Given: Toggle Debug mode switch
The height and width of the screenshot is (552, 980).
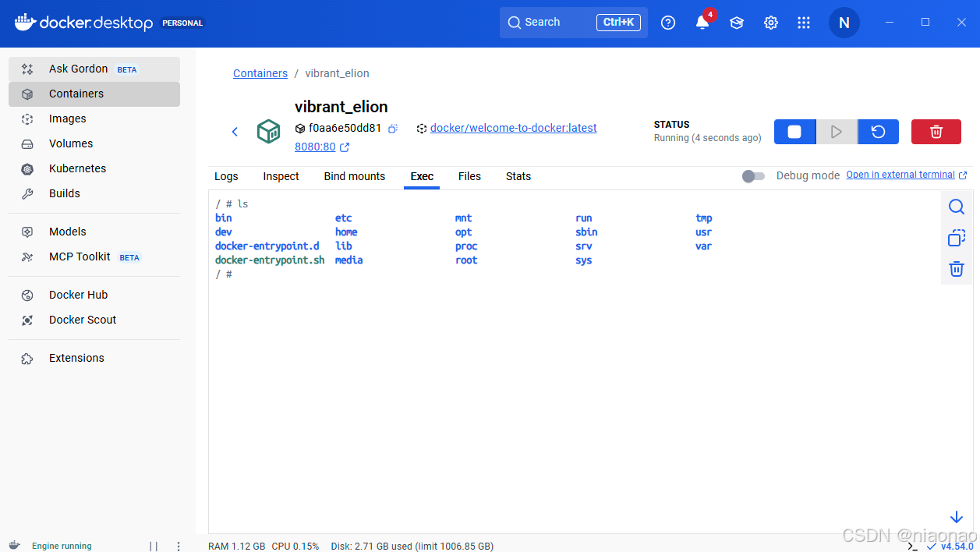Looking at the screenshot, I should pos(753,176).
